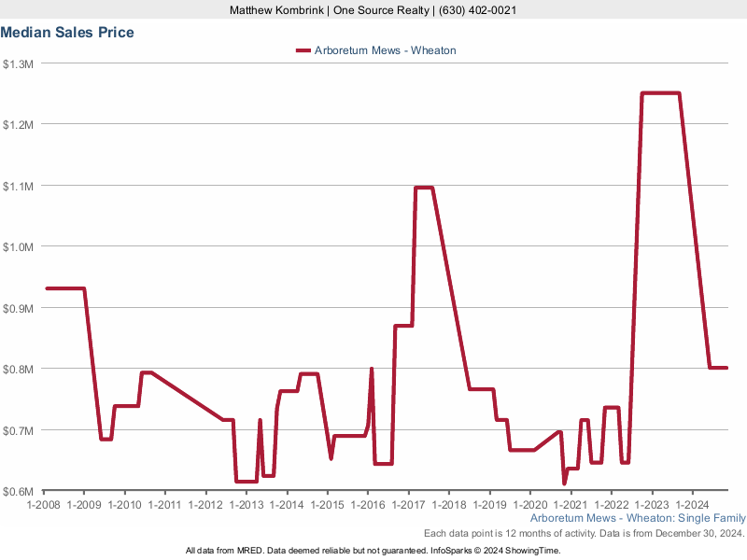Click the flat $0.93M line segment in 2008
This screenshot has width=747, height=560.
tap(65, 288)
